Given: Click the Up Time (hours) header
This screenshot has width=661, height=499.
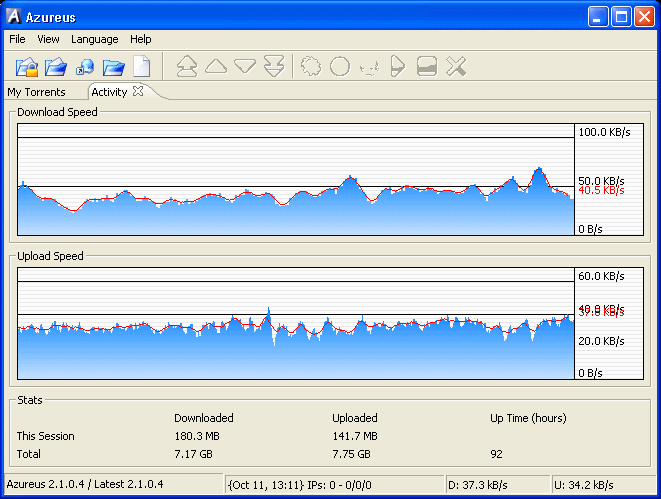Looking at the screenshot, I should click(528, 418).
